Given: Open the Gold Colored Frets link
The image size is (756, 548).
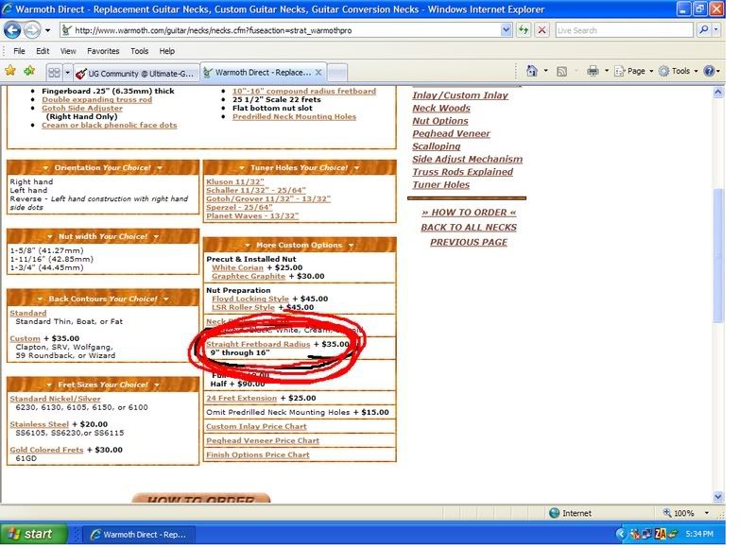Looking at the screenshot, I should tap(46, 450).
